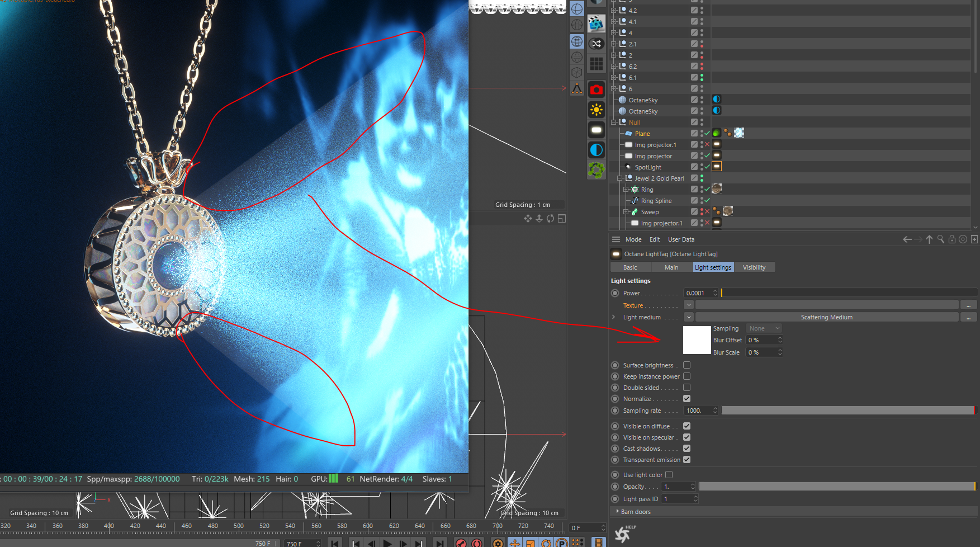
Task: Uncheck the Normalize checkbox
Action: (x=687, y=399)
